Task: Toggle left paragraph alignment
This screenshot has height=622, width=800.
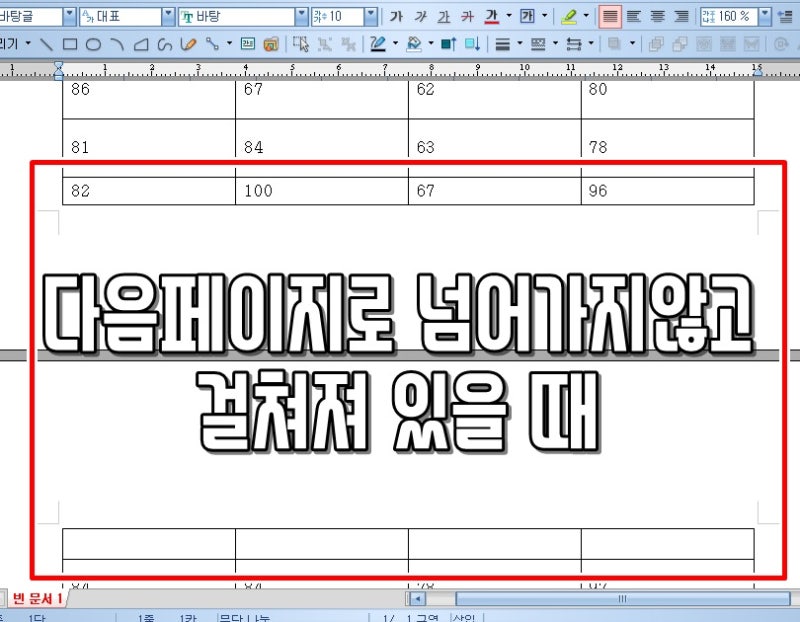Action: 634,16
